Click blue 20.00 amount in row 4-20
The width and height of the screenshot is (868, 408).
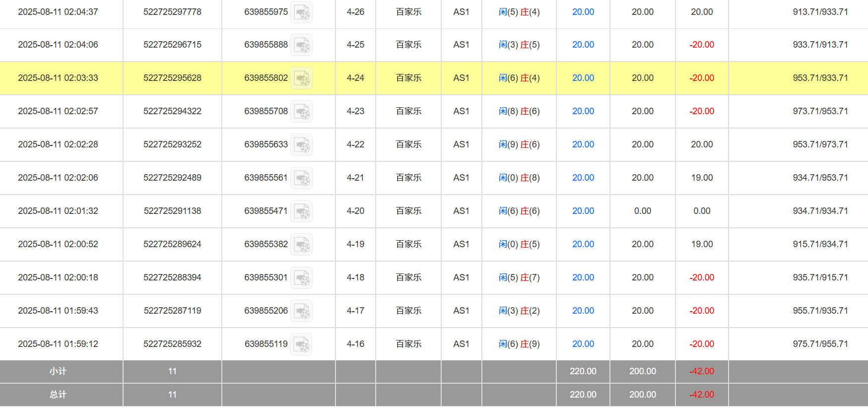click(583, 211)
